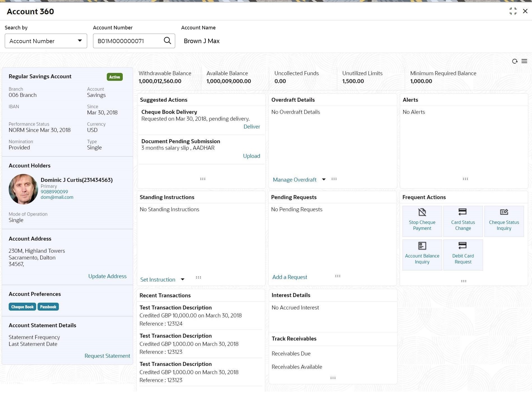Click the Manage Overdraft link
The image size is (532, 400).
coord(295,180)
